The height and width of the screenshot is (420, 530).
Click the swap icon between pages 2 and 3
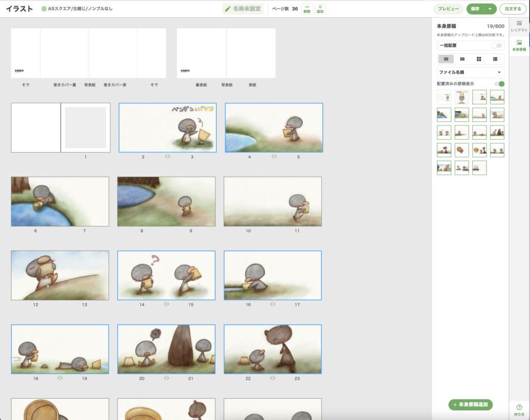point(168,156)
